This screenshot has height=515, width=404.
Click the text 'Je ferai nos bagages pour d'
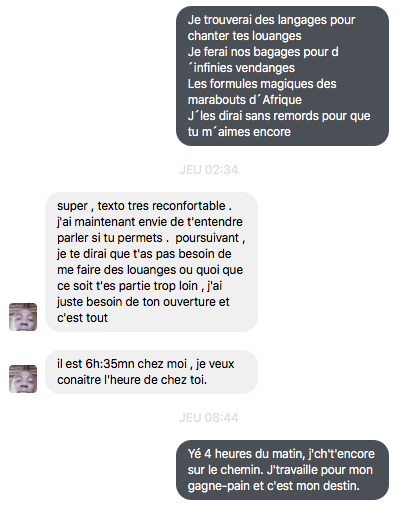click(263, 52)
